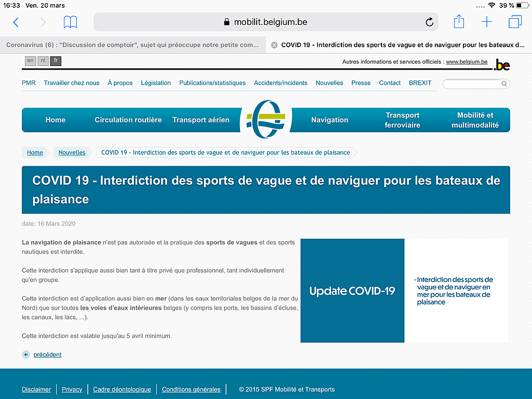Open Cadre déontologique footer link
Image resolution: width=532 pixels, height=399 pixels.
(x=122, y=389)
